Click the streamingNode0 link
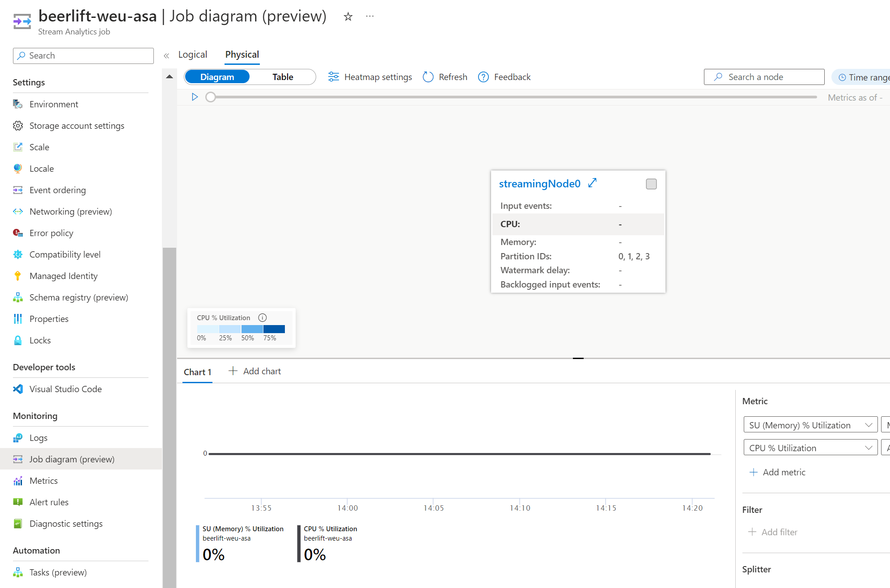890x588 pixels. click(x=539, y=184)
